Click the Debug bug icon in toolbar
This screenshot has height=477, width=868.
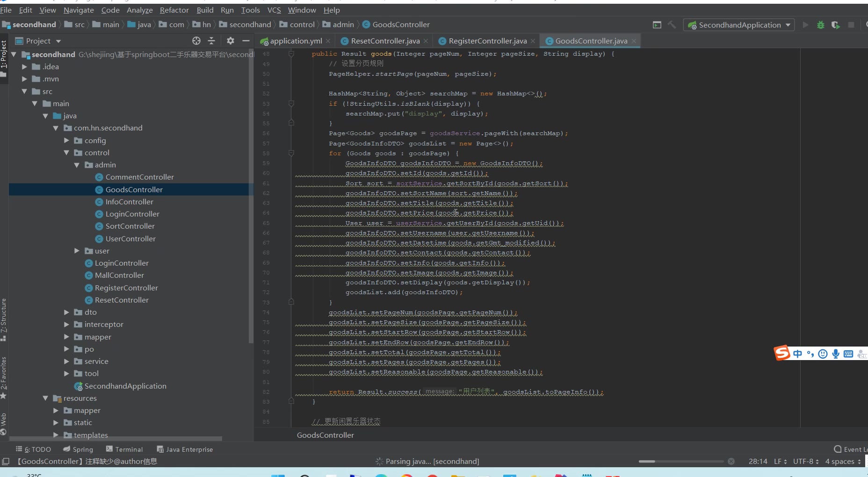click(x=820, y=25)
